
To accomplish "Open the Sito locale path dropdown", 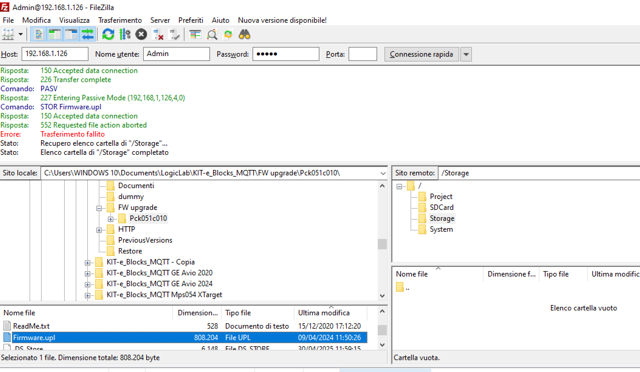I will click(383, 173).
